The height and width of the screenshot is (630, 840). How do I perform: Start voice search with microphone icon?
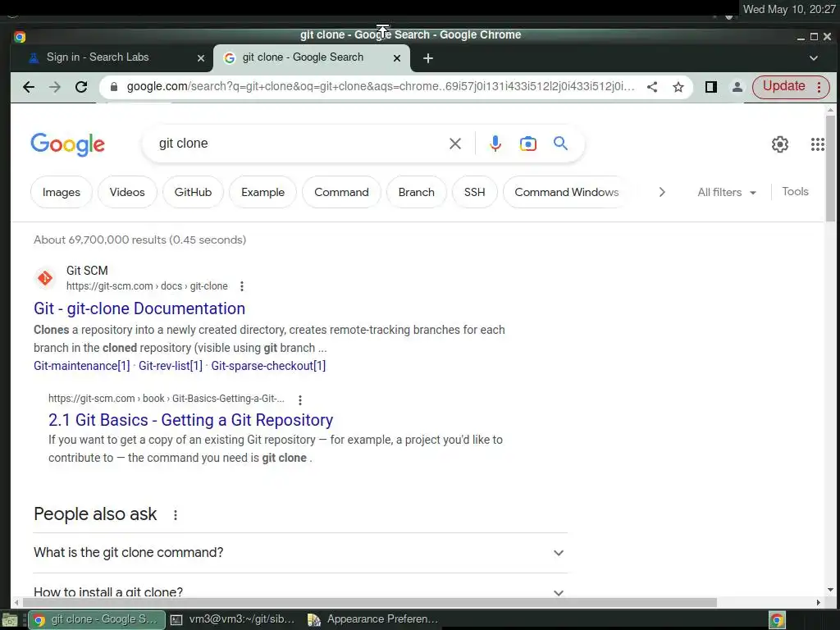(x=495, y=144)
